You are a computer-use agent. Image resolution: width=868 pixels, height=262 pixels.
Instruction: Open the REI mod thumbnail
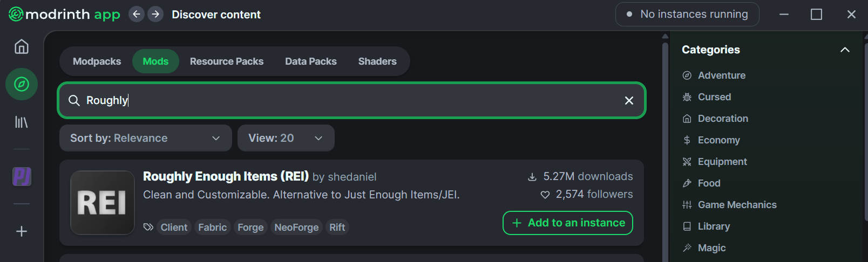pyautogui.click(x=103, y=203)
